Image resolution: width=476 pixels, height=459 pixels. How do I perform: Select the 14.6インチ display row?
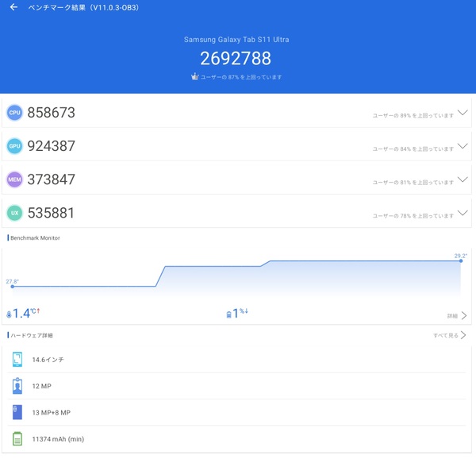click(236, 360)
